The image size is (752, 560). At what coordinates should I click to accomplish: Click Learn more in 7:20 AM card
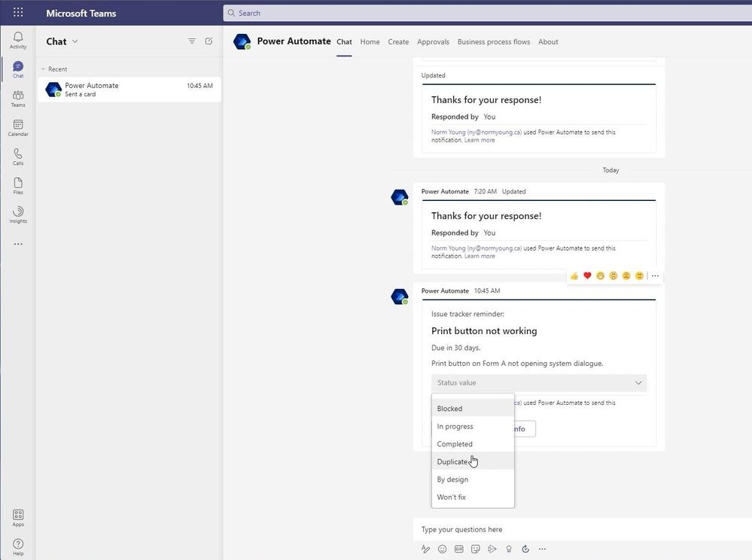click(x=479, y=256)
